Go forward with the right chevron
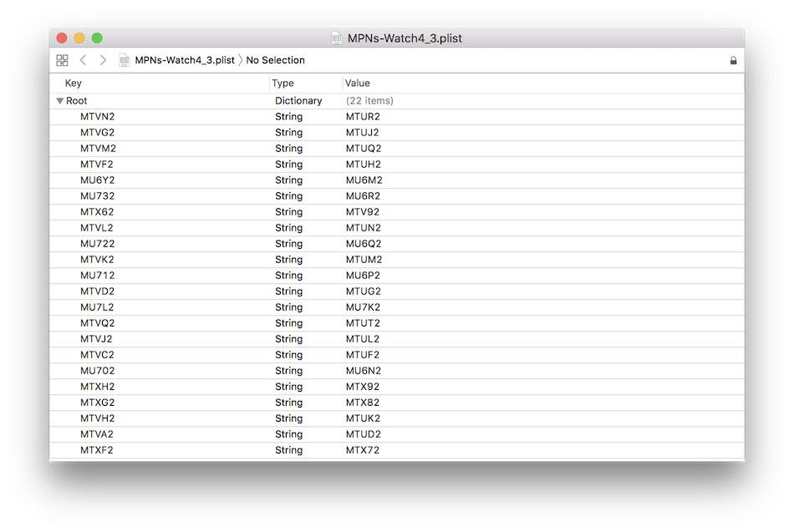Image resolution: width=794 pixels, height=532 pixels. coord(103,60)
